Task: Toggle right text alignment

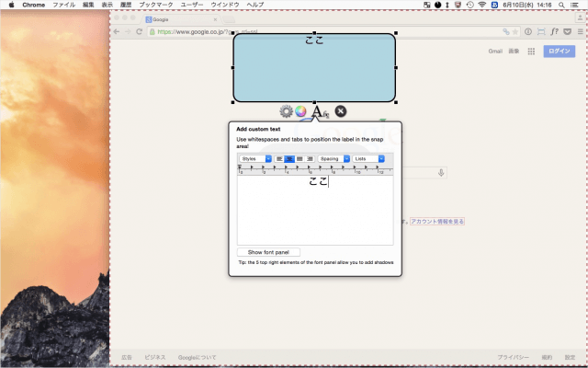Action: (298, 158)
